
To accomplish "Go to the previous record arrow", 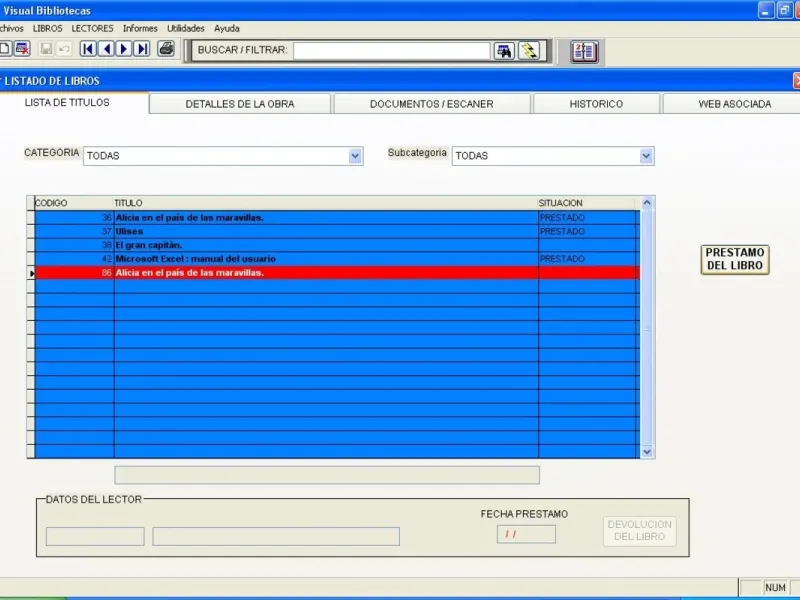I will (106, 49).
